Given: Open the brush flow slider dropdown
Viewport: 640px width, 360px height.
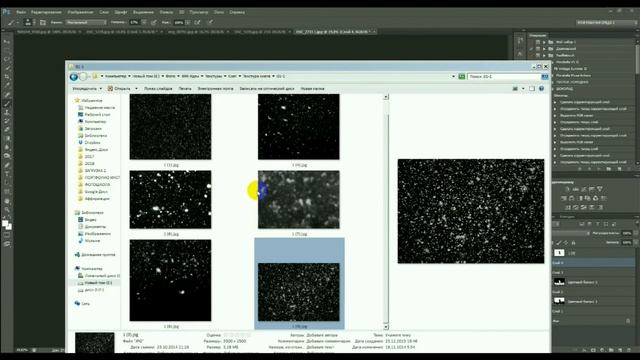Looking at the screenshot, I should (x=188, y=22).
